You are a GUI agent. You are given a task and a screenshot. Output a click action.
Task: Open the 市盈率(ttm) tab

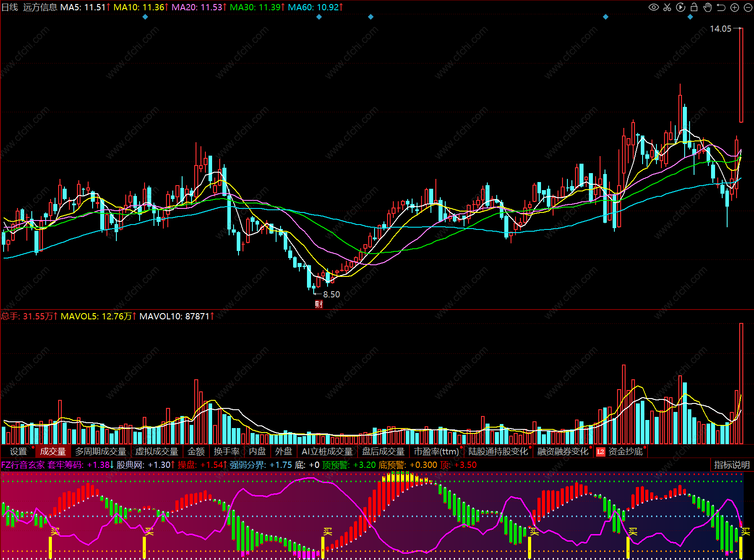tap(436, 452)
